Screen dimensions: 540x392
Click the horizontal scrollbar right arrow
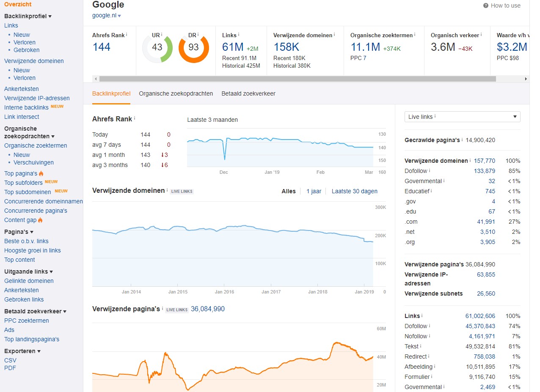tap(526, 79)
